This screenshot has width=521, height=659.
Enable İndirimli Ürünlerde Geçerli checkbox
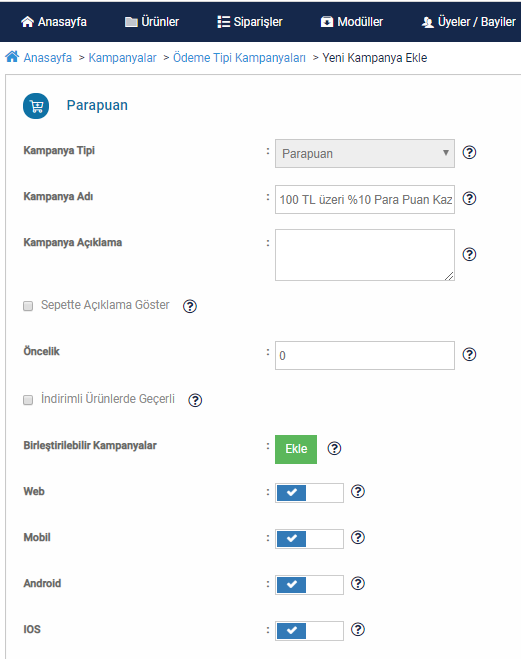coord(28,400)
